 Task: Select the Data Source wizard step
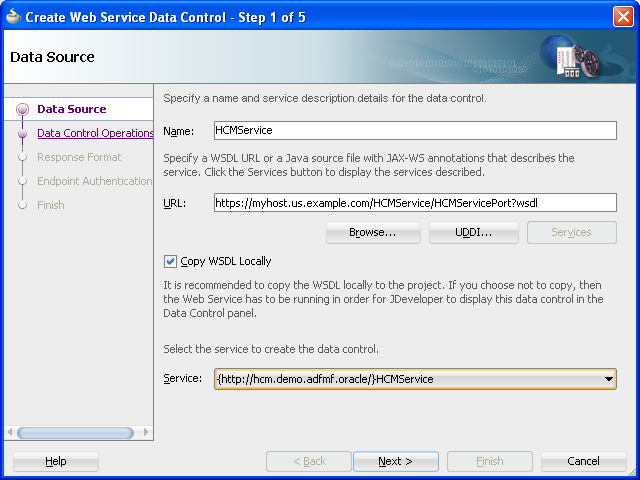pos(71,109)
